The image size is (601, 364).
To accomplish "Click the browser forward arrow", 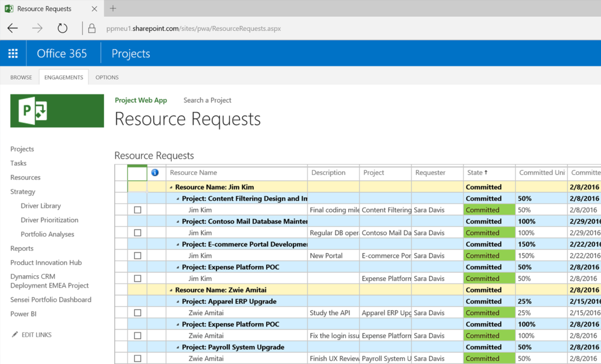I will coord(37,28).
